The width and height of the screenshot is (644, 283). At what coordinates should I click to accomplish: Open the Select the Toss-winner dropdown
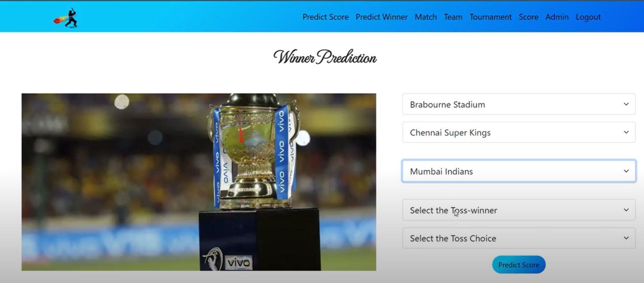coord(519,210)
